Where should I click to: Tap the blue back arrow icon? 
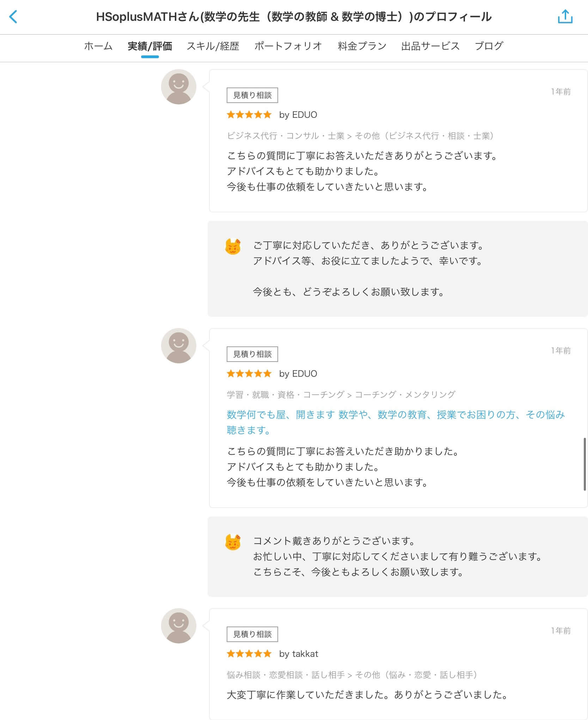coord(13,17)
